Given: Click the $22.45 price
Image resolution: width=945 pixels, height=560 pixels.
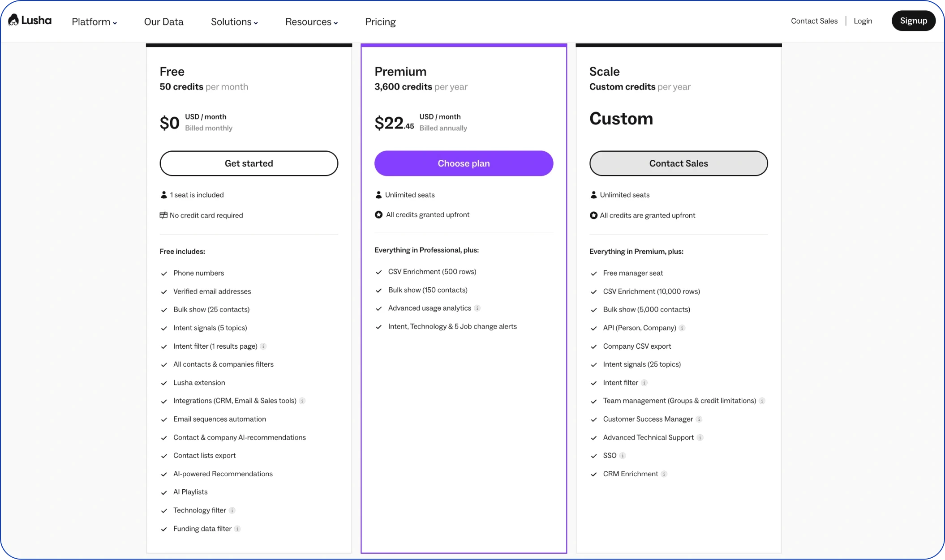Looking at the screenshot, I should [394, 123].
